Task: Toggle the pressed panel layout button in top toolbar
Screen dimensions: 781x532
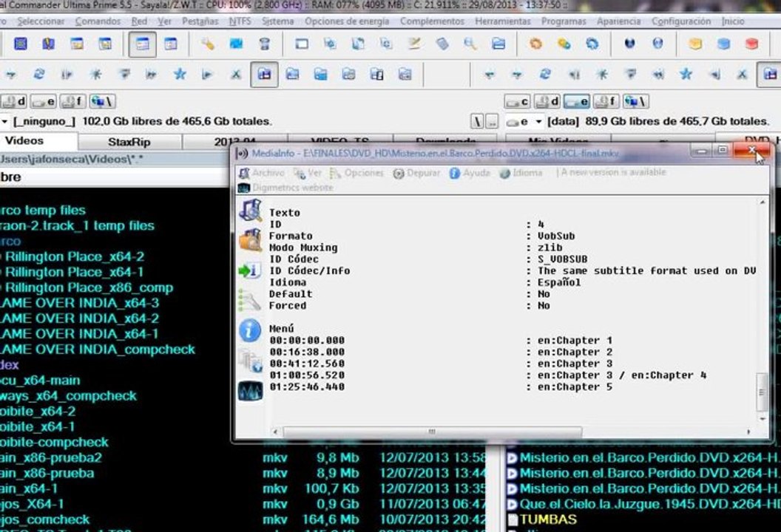Action: [x=142, y=44]
